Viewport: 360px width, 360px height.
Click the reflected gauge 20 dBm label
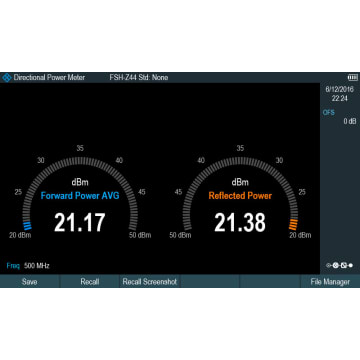tap(300, 235)
